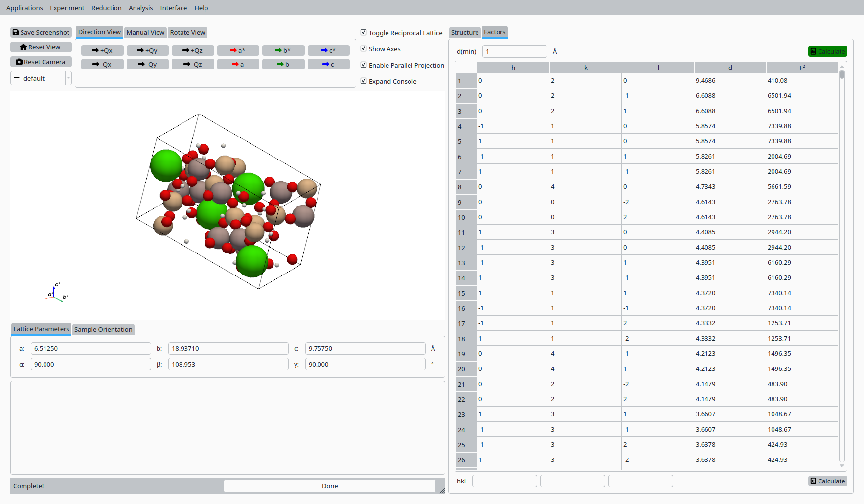This screenshot has height=504, width=864.
Task: Click the bottom hkl Calculate button
Action: 827,481
